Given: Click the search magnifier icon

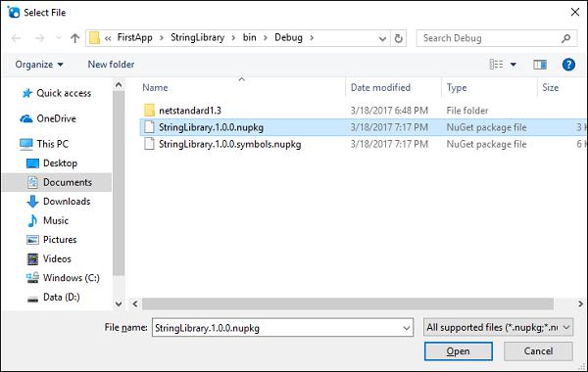Looking at the screenshot, I should point(565,38).
